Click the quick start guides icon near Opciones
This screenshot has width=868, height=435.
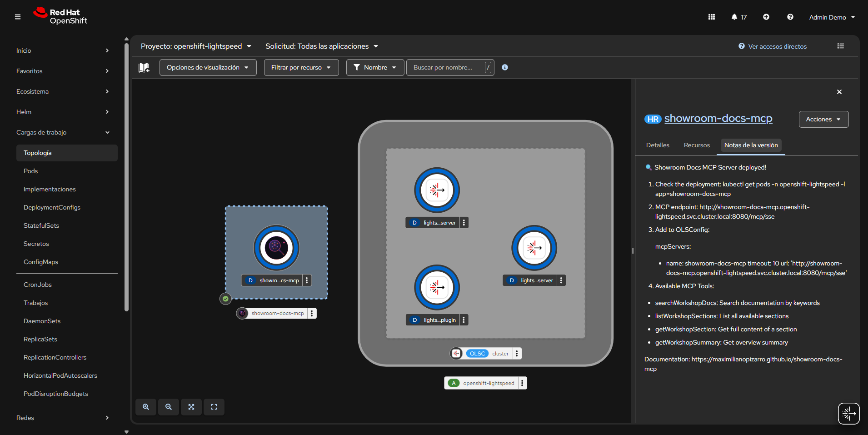(x=144, y=67)
